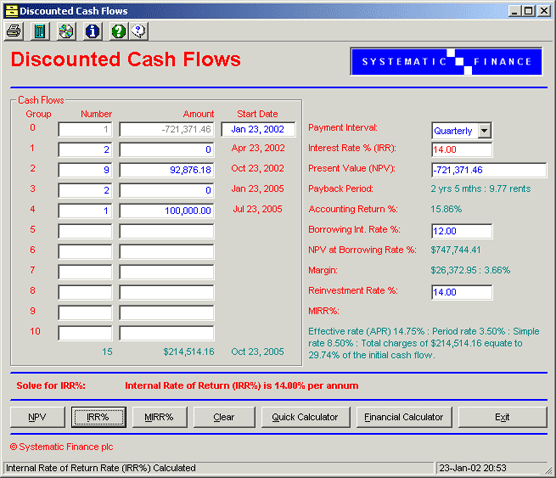
Task: Click the printer icon in toolbar
Action: [x=13, y=31]
